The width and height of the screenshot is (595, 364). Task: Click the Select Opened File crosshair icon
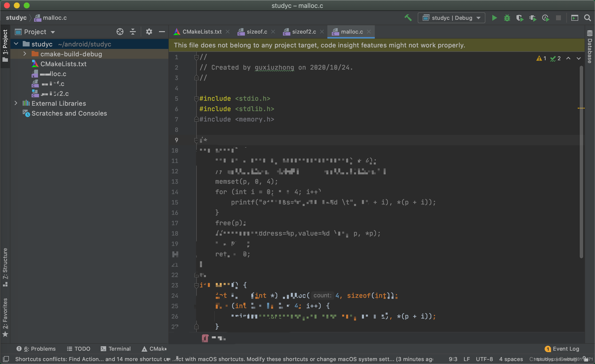(119, 32)
